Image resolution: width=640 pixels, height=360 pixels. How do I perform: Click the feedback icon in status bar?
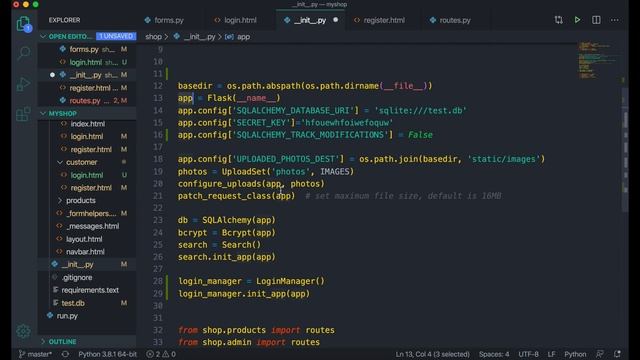pyautogui.click(x=600, y=354)
